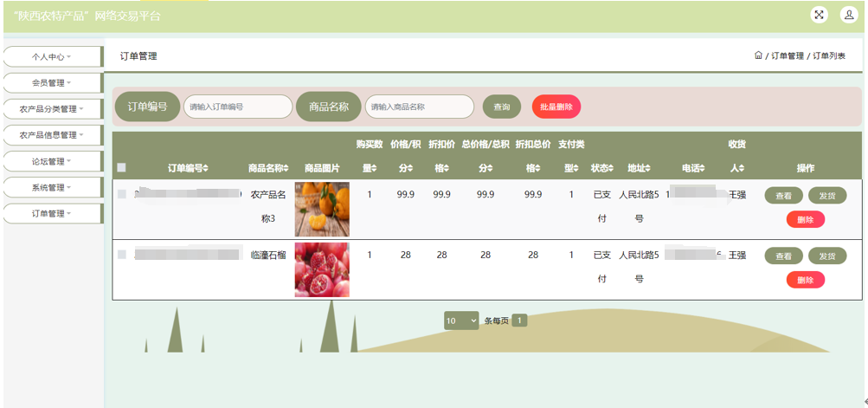Sort by 状态 column arrows
The width and height of the screenshot is (868, 408).
coord(612,169)
